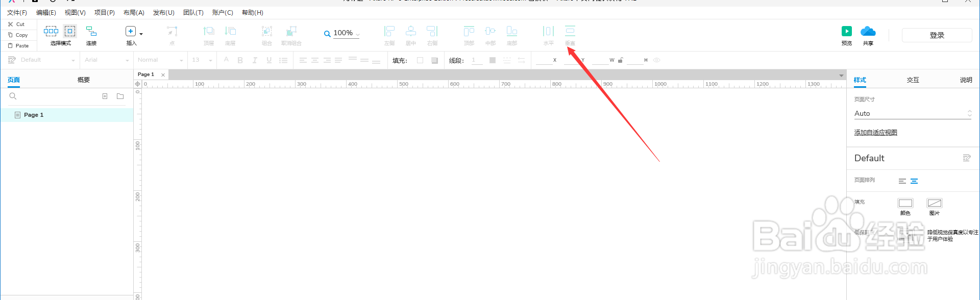Click the 左侧 align left icon
Viewport: 980px width, 300px height.
tap(389, 31)
